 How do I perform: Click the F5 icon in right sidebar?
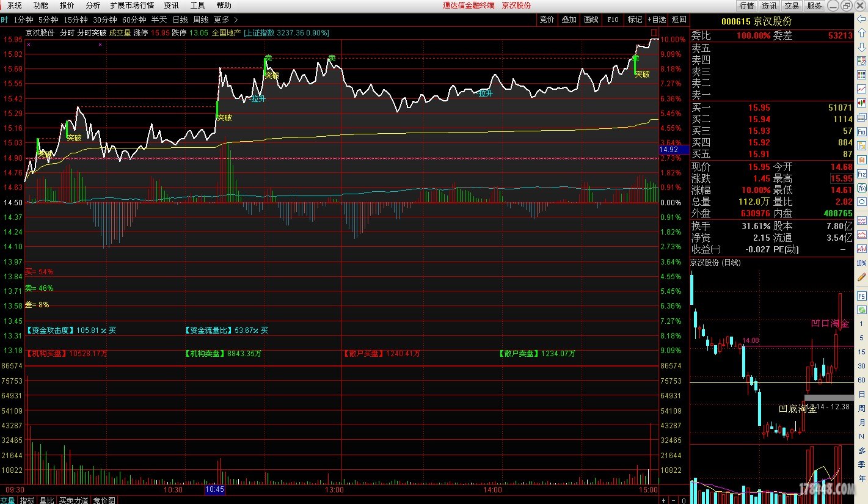coord(862,296)
